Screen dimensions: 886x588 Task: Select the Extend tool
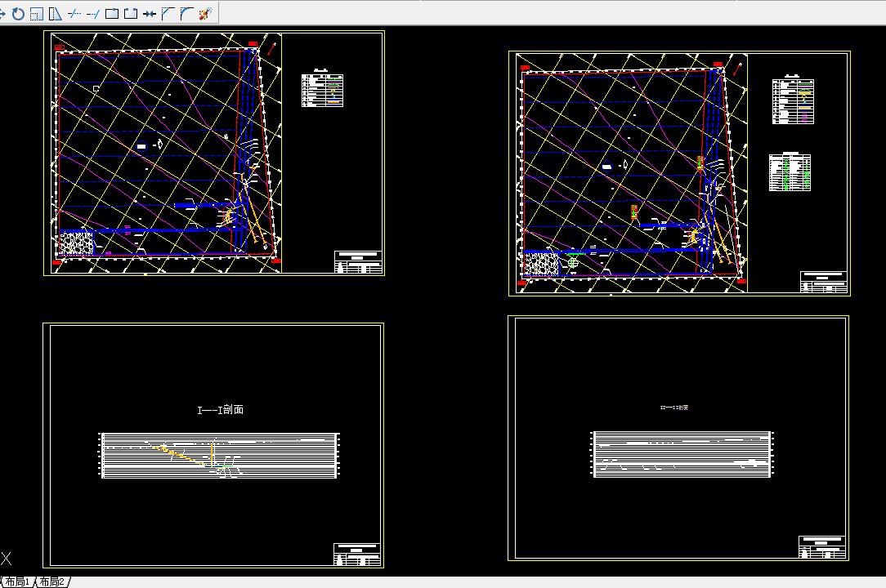coord(93,14)
